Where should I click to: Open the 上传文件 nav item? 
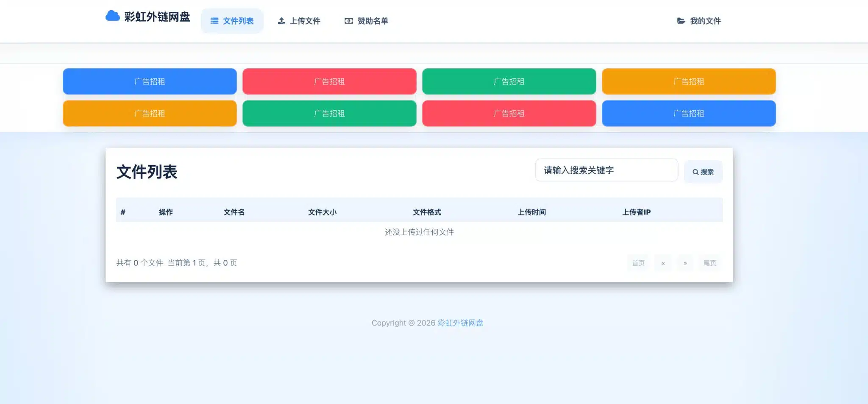(299, 21)
